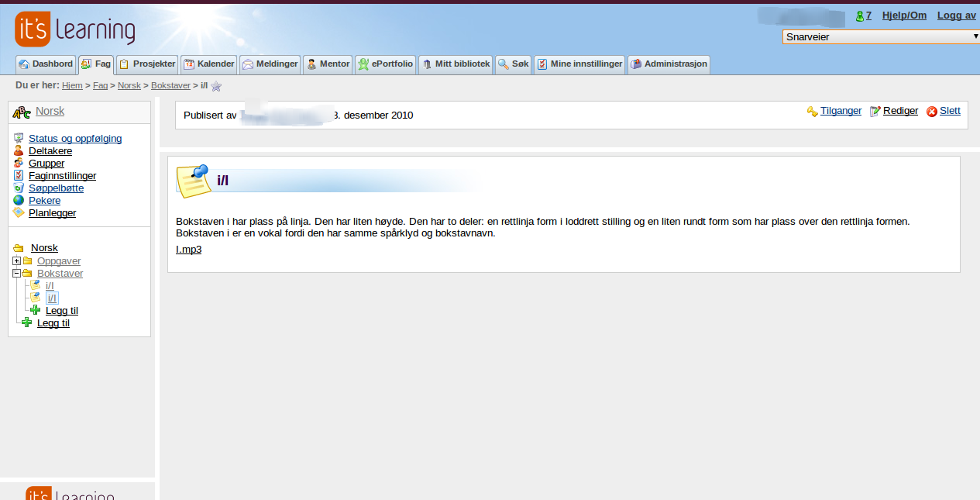980x500 pixels.
Task: Select the highlighted i/I tree item
Action: click(52, 298)
